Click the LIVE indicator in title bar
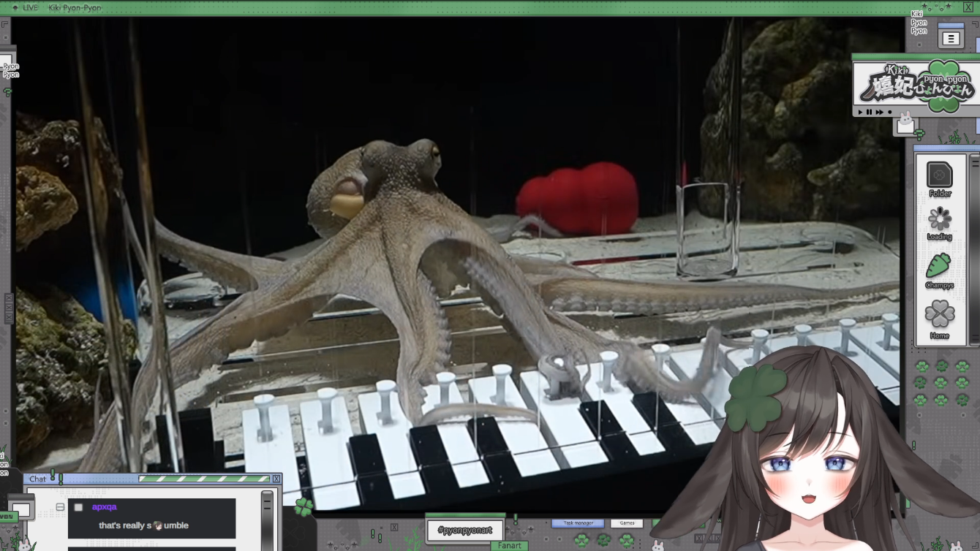The image size is (980, 551). click(x=26, y=7)
